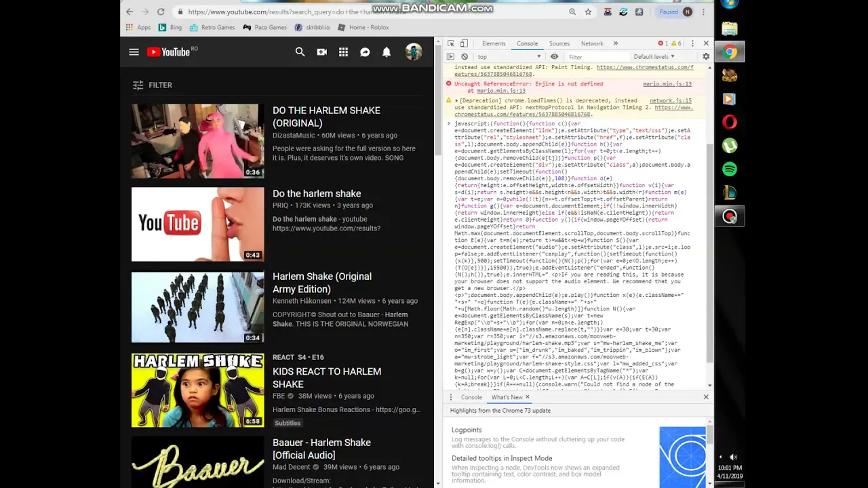This screenshot has width=868, height=488.
Task: Expand the Deprecation warning message
Action: click(457, 100)
